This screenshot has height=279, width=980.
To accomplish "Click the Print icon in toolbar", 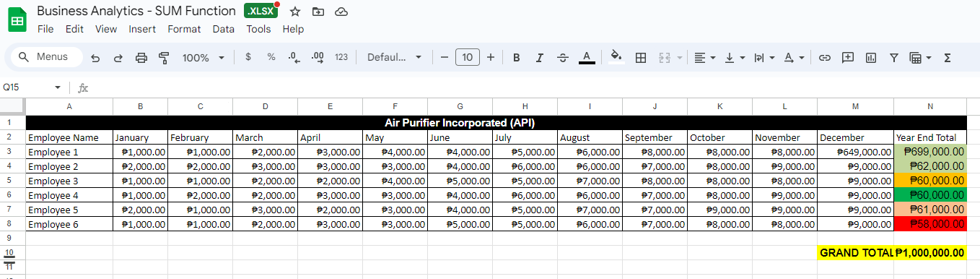I will coord(141,58).
